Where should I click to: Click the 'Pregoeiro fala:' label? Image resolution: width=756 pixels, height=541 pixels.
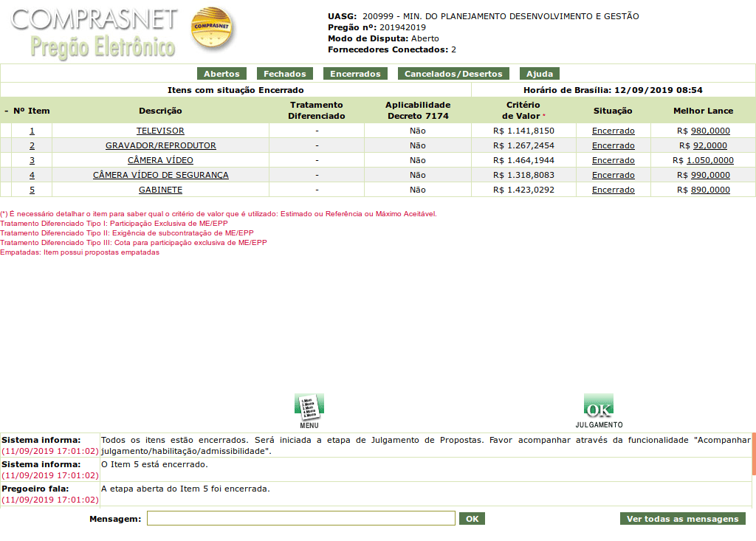35,489
